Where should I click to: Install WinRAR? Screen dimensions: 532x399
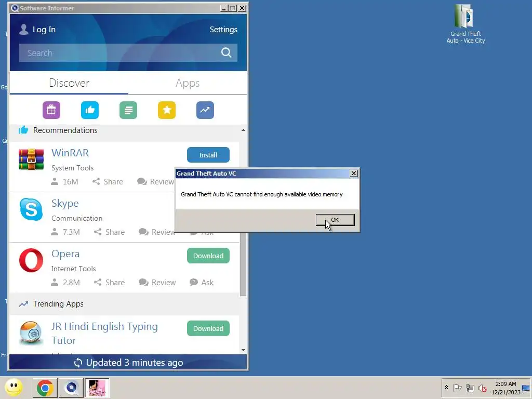point(208,155)
